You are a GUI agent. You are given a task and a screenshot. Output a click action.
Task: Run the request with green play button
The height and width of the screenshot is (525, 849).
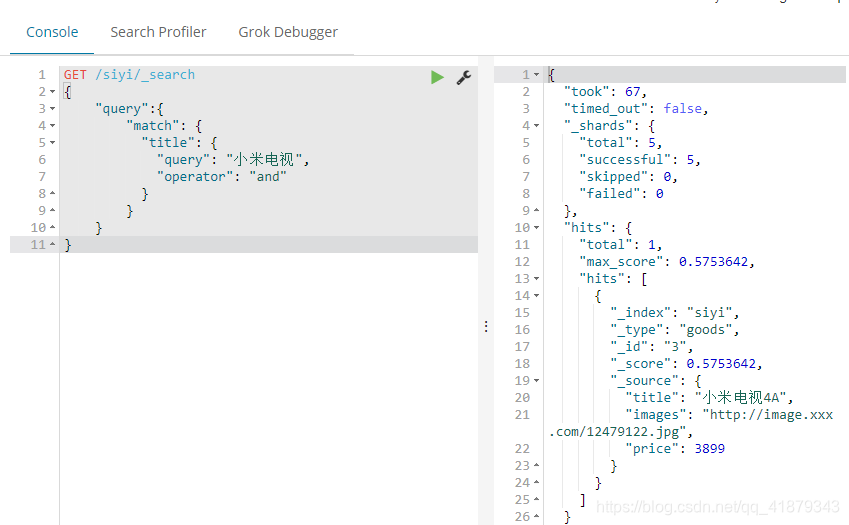[x=437, y=77]
